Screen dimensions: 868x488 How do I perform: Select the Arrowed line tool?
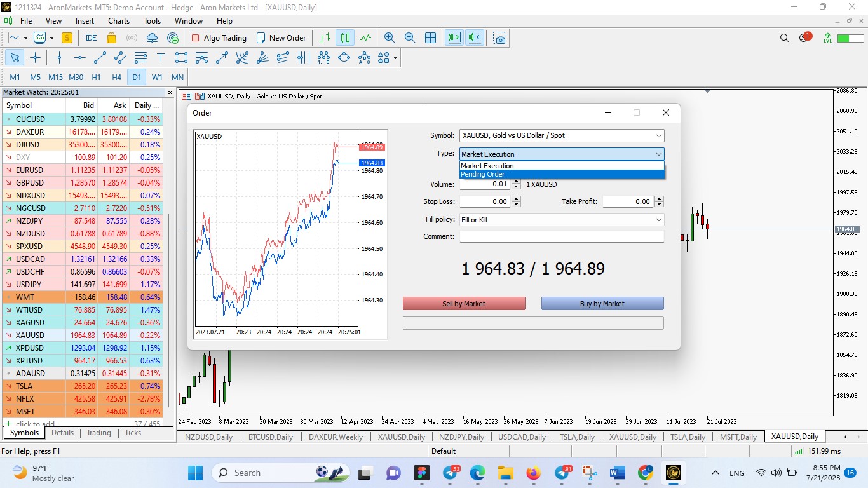pyautogui.click(x=222, y=58)
